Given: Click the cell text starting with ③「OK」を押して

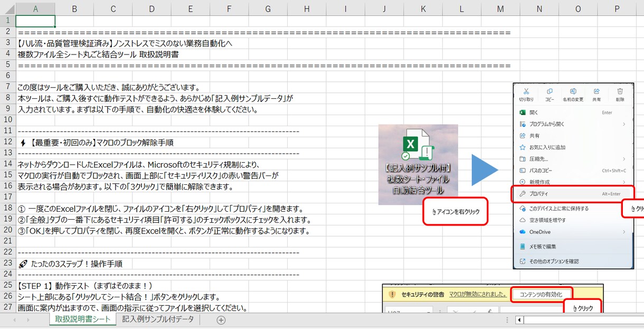Looking at the screenshot, I should tap(163, 231).
